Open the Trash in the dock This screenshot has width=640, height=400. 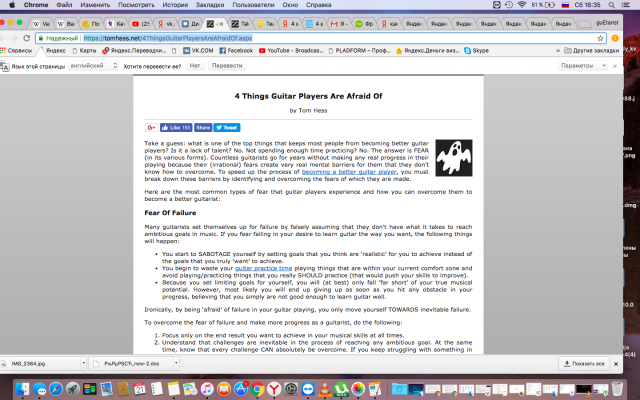[x=618, y=389]
